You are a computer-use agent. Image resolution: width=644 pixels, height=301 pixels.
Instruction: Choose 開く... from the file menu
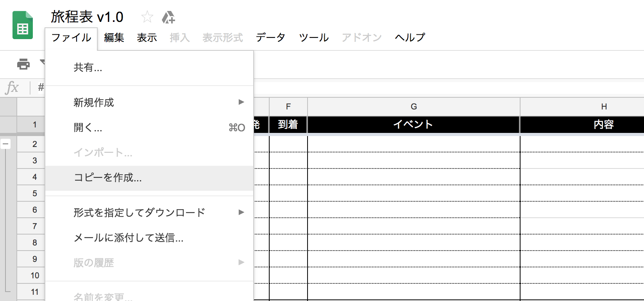149,127
